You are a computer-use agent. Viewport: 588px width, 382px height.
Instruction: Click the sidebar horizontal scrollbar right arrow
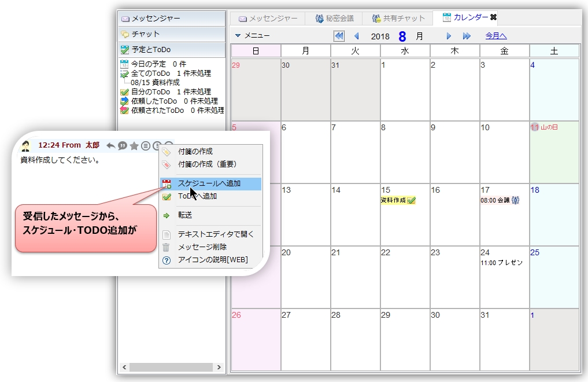tap(219, 368)
